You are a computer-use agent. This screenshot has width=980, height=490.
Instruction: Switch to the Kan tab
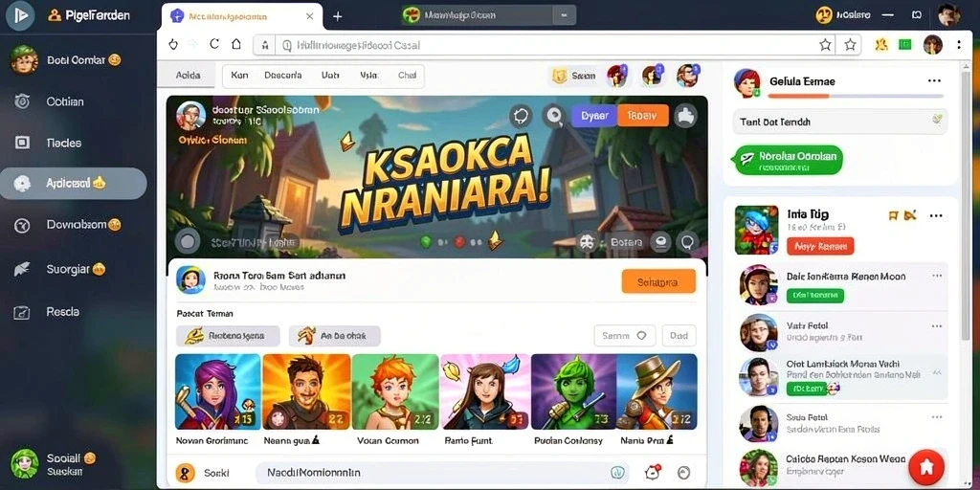coord(239,75)
